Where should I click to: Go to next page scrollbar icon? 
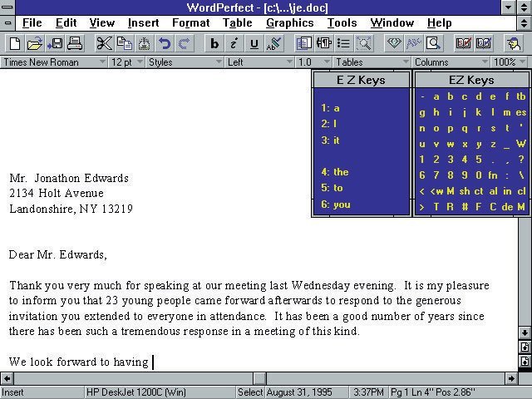click(x=525, y=361)
